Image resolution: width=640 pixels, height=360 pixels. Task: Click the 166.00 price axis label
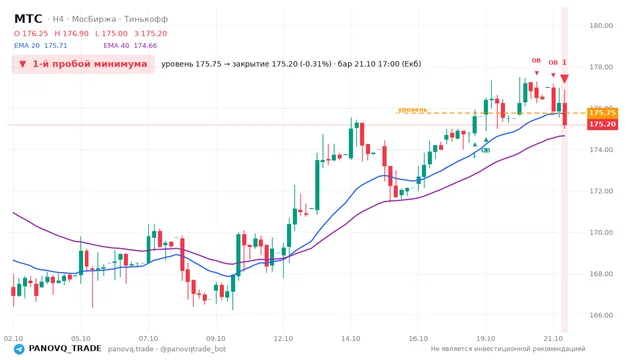(x=601, y=316)
